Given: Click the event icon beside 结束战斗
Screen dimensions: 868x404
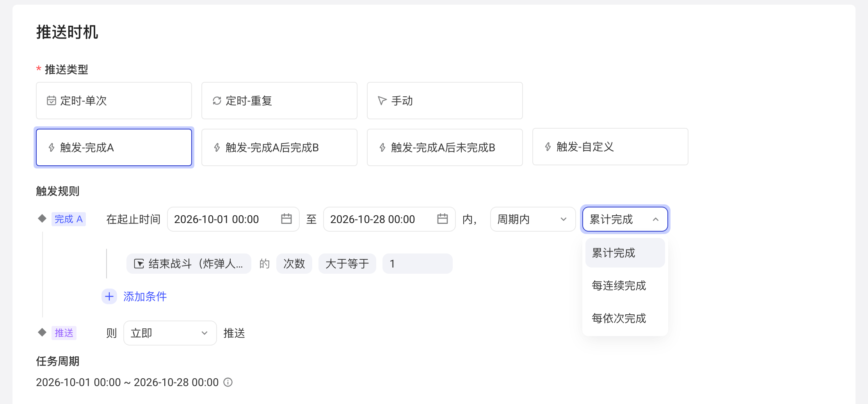Looking at the screenshot, I should (x=139, y=264).
